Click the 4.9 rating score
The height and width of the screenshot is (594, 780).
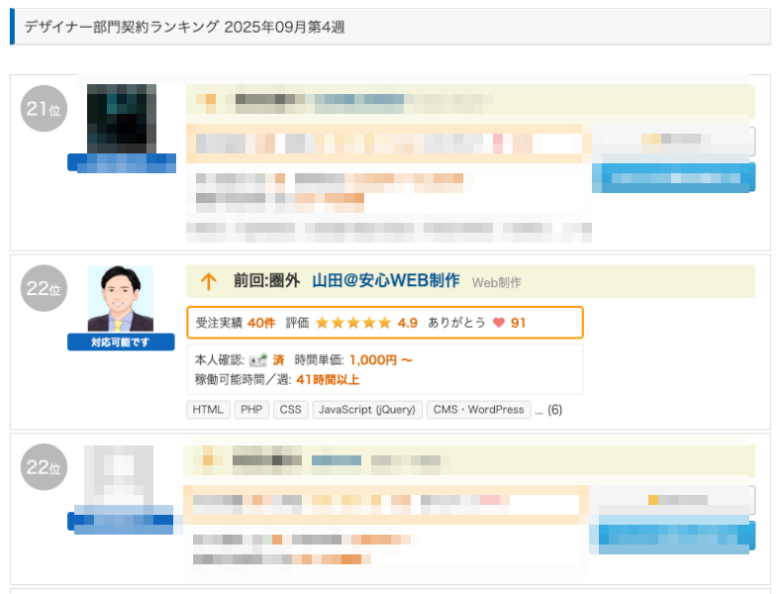(x=407, y=323)
